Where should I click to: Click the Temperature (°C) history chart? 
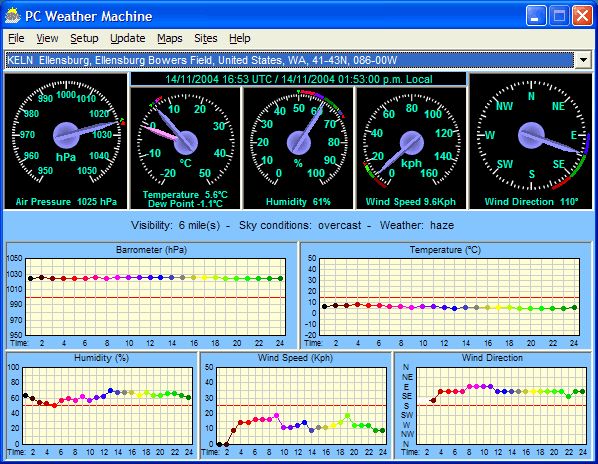tap(446, 295)
